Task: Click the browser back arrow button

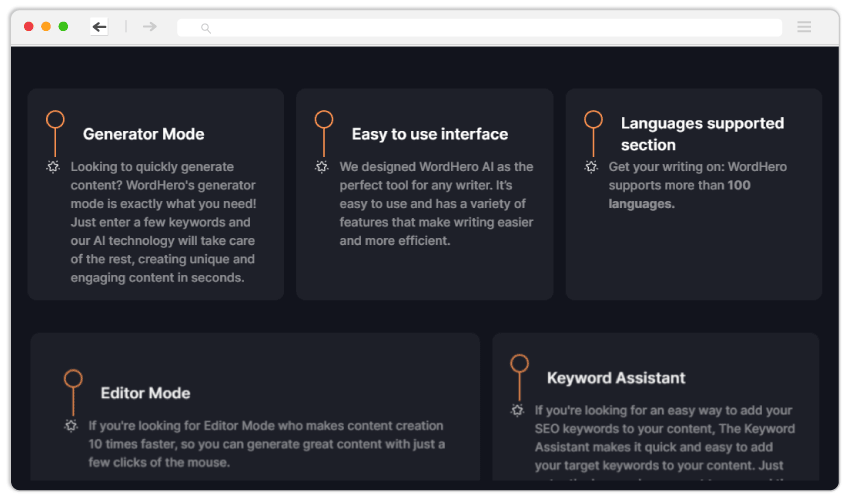Action: pyautogui.click(x=99, y=27)
